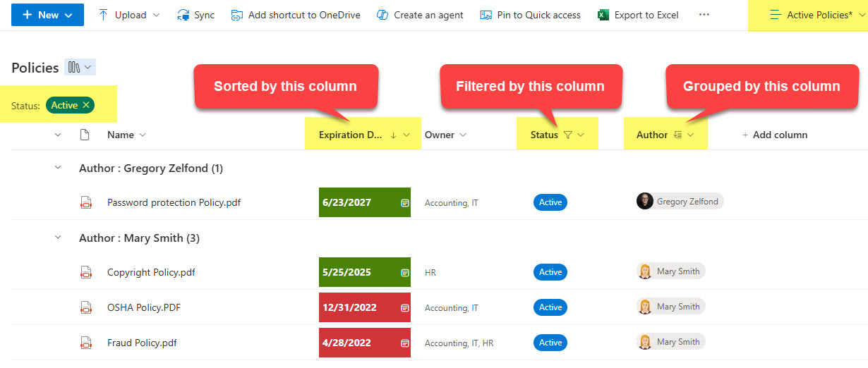Click calendar icon in 5/25/2025 cell

click(405, 272)
